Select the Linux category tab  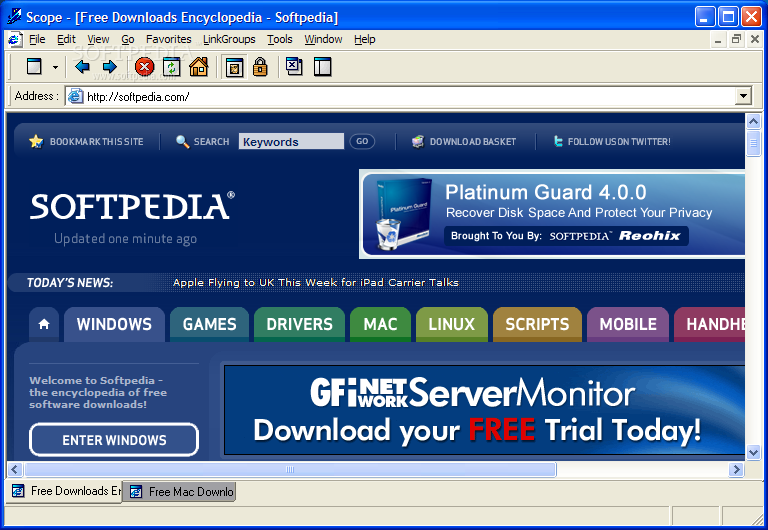[x=452, y=324]
